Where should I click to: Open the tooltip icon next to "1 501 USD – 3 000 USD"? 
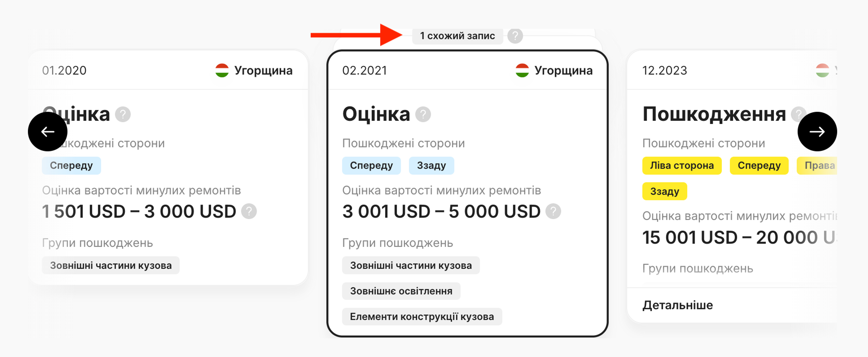(x=249, y=211)
